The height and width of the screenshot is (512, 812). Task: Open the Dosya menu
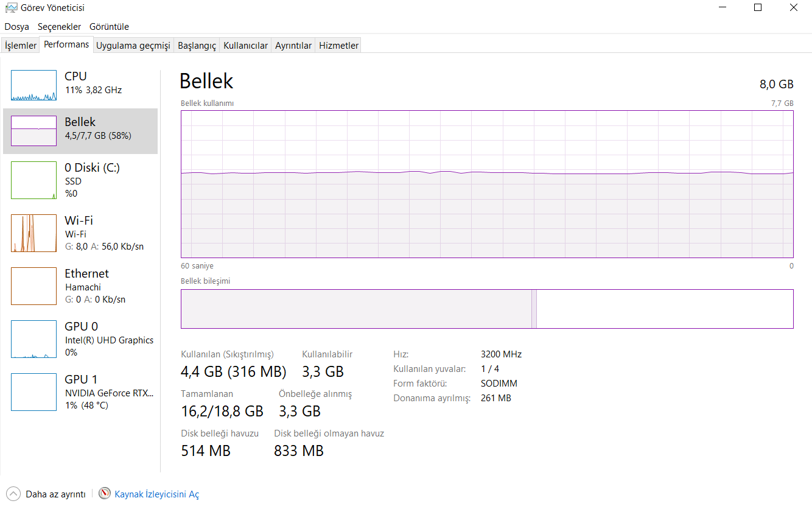click(x=17, y=27)
